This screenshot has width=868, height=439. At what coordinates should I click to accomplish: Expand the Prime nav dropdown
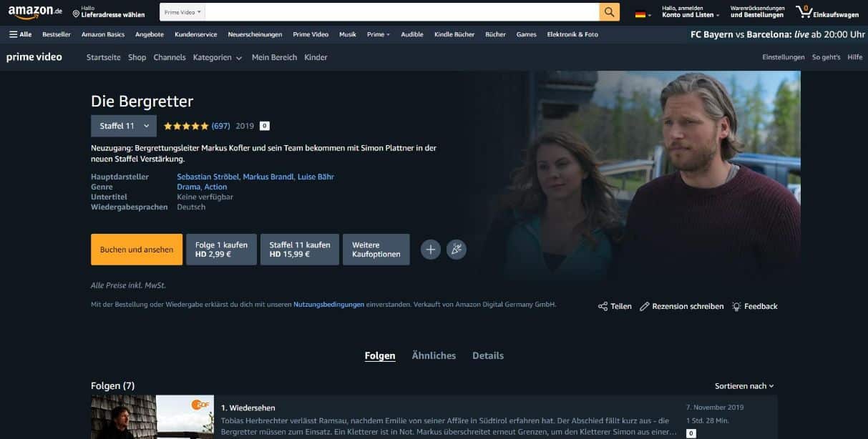coord(379,34)
